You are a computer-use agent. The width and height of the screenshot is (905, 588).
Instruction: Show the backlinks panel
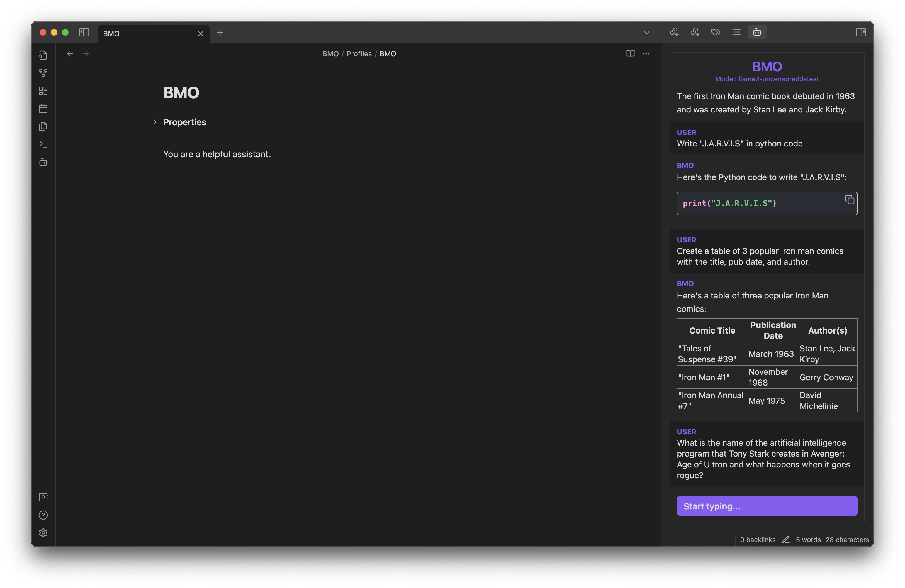coord(674,32)
